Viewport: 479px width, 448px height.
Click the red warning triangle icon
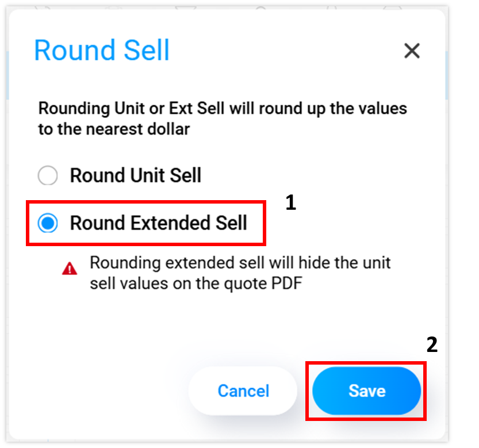coord(70,267)
